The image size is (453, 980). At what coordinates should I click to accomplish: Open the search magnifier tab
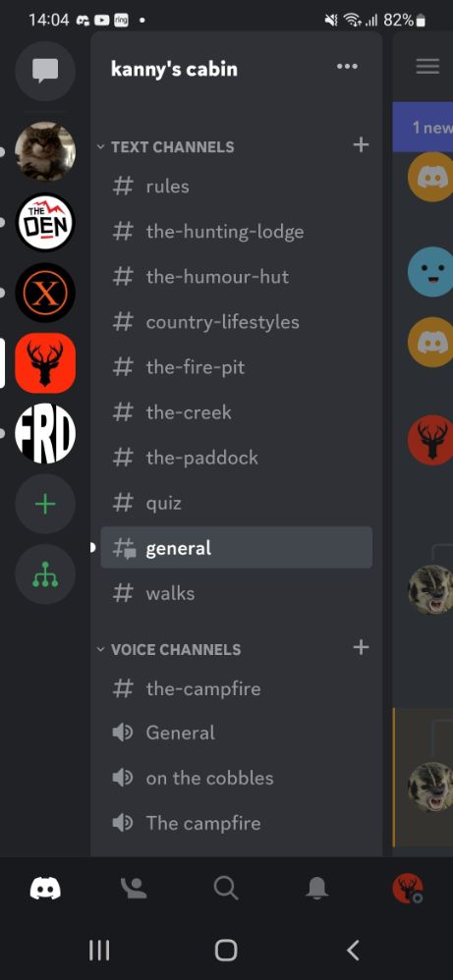click(225, 888)
